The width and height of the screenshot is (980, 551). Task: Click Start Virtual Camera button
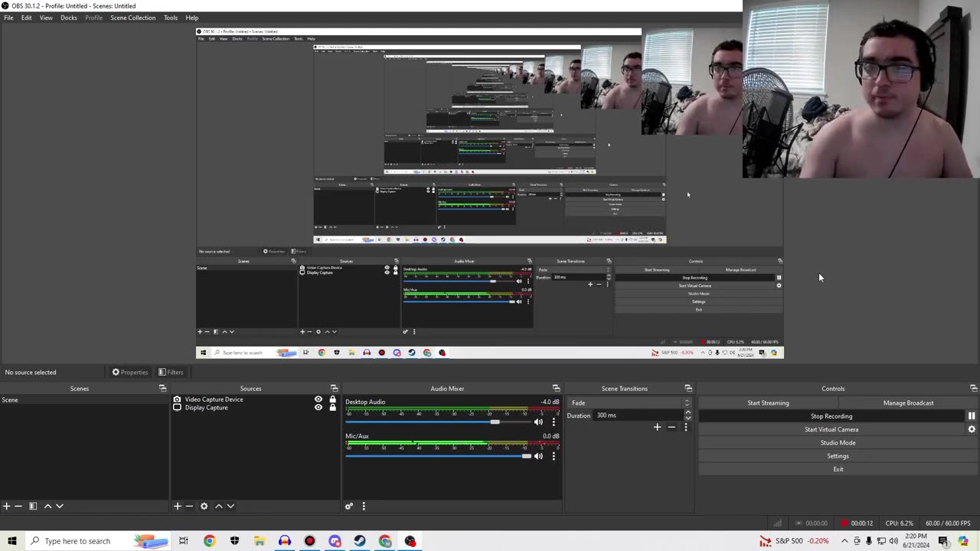[831, 429]
